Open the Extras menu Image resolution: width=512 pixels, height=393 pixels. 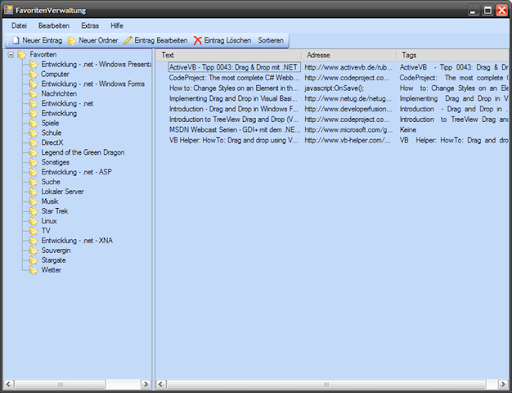90,26
